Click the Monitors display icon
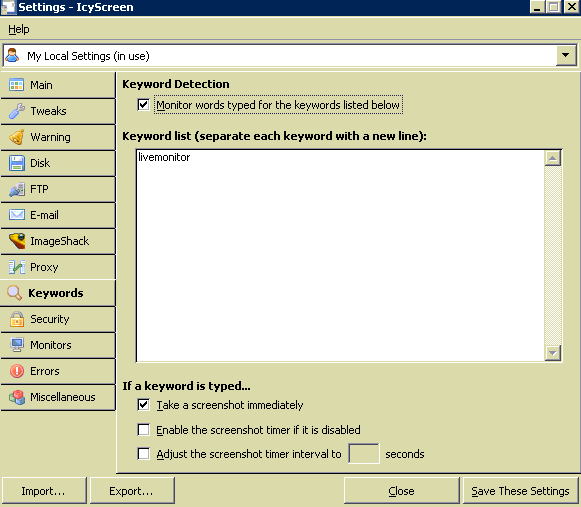 tap(16, 345)
